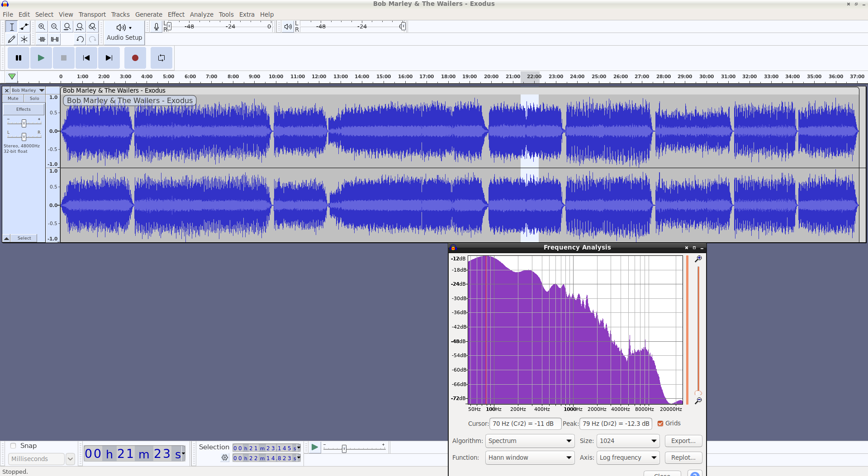Select the Selection (I-beam) tool

click(x=12, y=27)
